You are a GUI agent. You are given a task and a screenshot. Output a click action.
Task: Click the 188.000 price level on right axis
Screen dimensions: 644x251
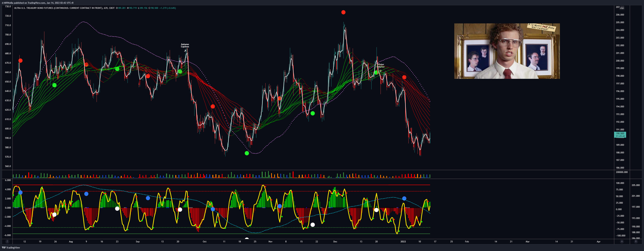620,153
